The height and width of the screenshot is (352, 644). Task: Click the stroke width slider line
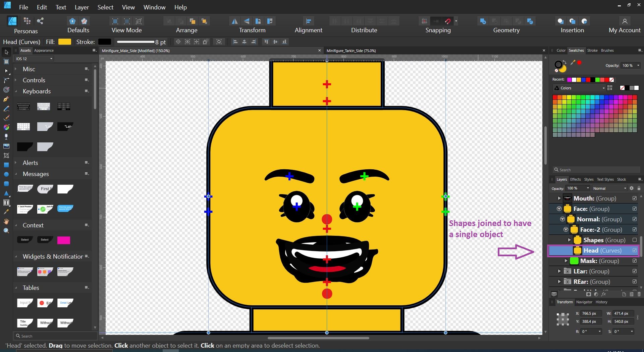pos(135,42)
